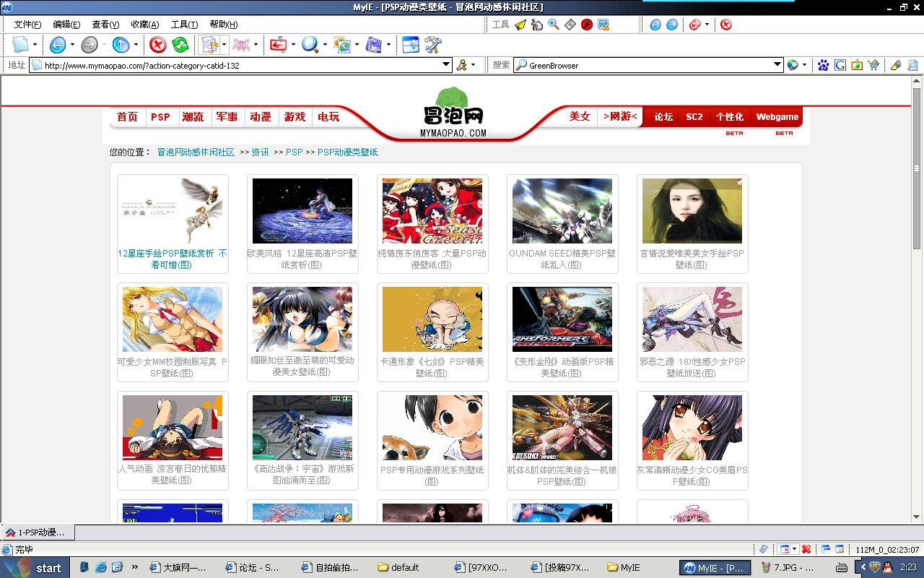This screenshot has height=578, width=924.
Task: Open the magnifier search icon in toolbar
Action: [310, 45]
